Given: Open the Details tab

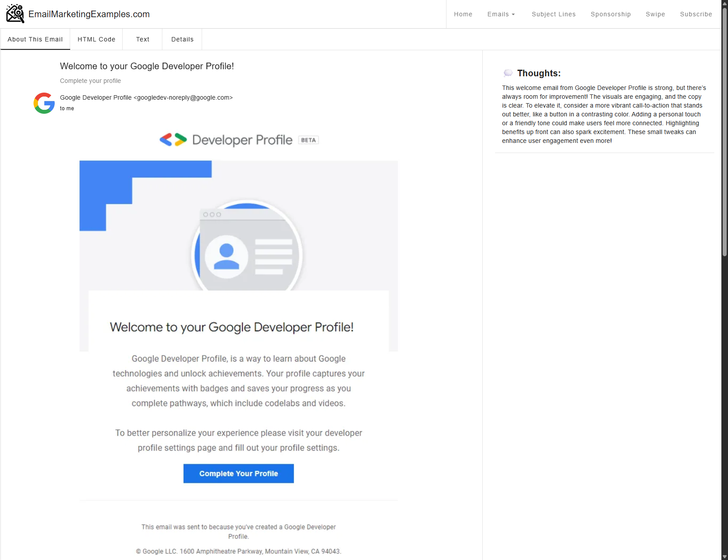Looking at the screenshot, I should click(182, 39).
